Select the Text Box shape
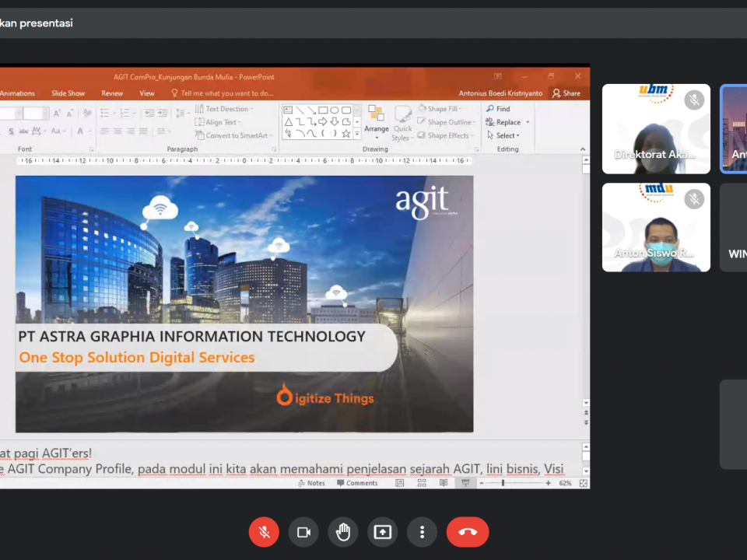The image size is (747, 560). (288, 110)
